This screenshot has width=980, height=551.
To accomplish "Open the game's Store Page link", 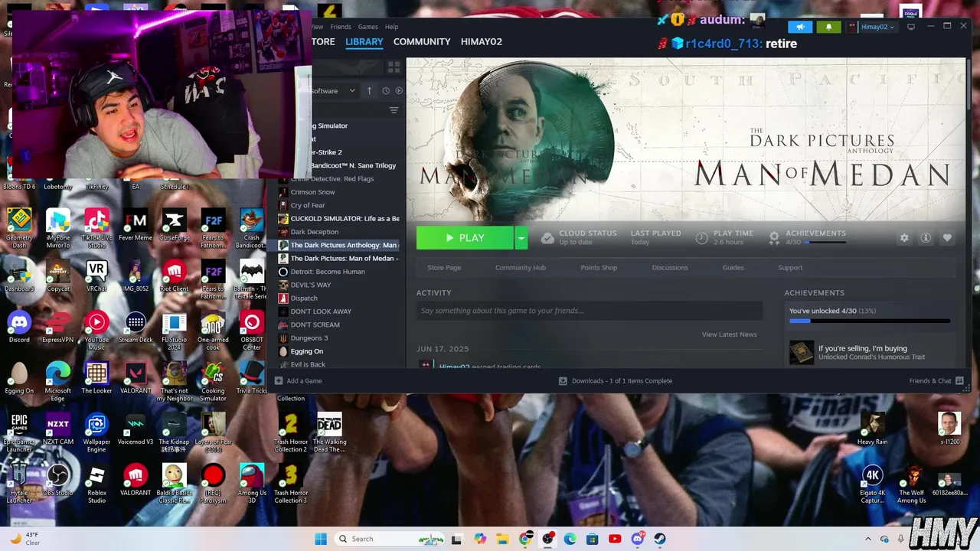I will coord(444,267).
